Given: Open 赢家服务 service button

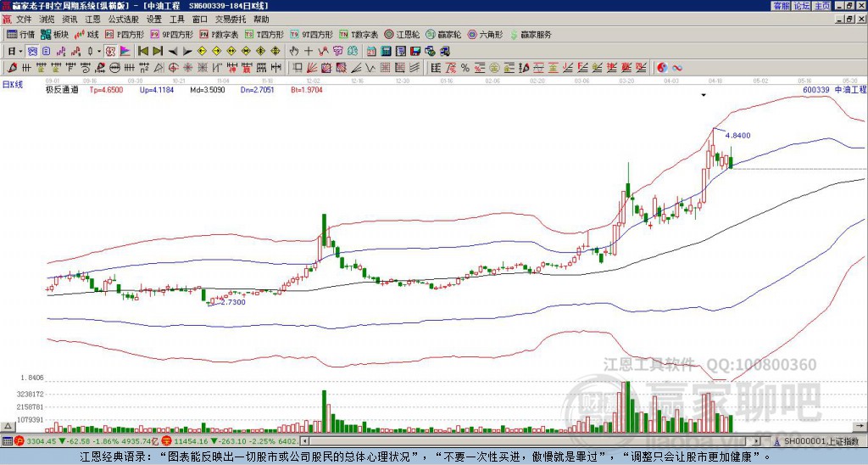Looking at the screenshot, I should tap(531, 34).
